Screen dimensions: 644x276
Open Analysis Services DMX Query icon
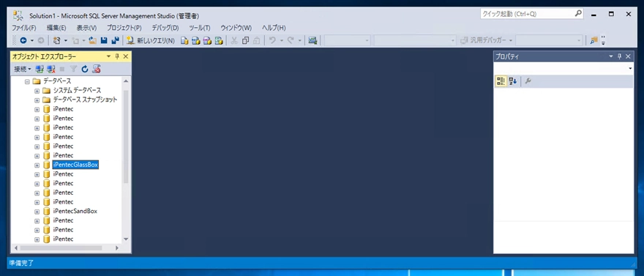tap(207, 41)
